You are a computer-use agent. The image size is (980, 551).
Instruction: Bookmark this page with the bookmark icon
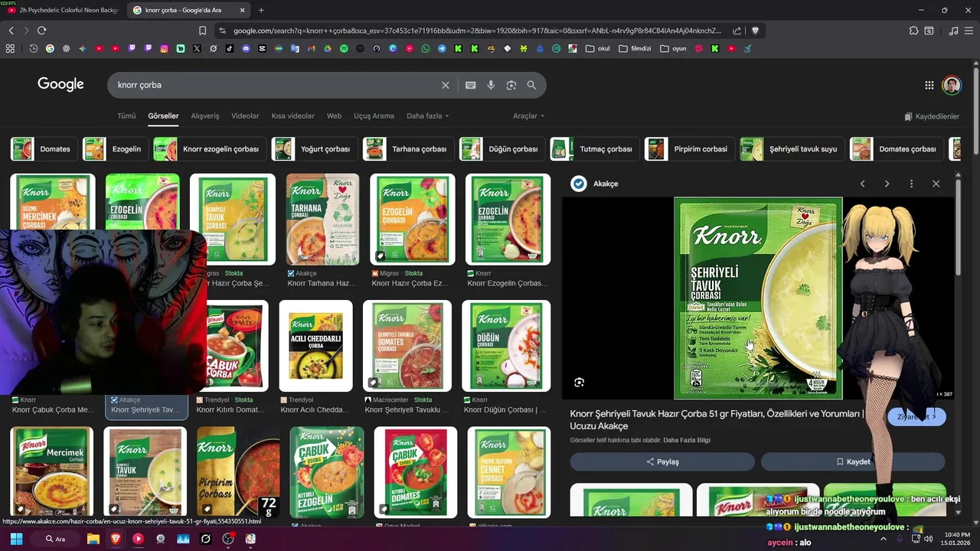click(x=202, y=31)
